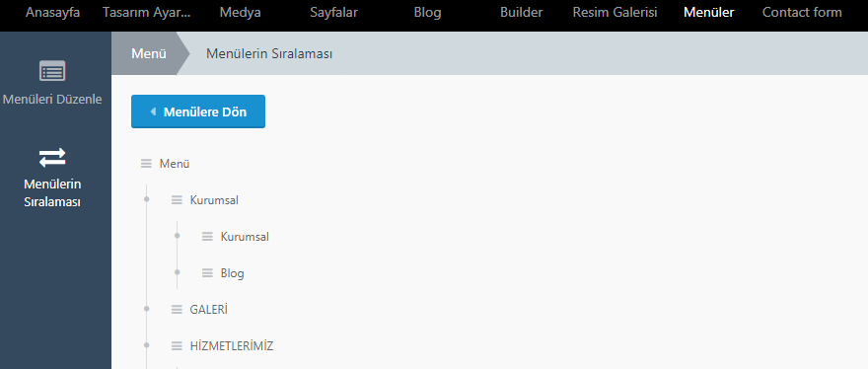Open the Menüleri Düzenle list icon
The width and height of the screenshot is (868, 369).
(52, 71)
